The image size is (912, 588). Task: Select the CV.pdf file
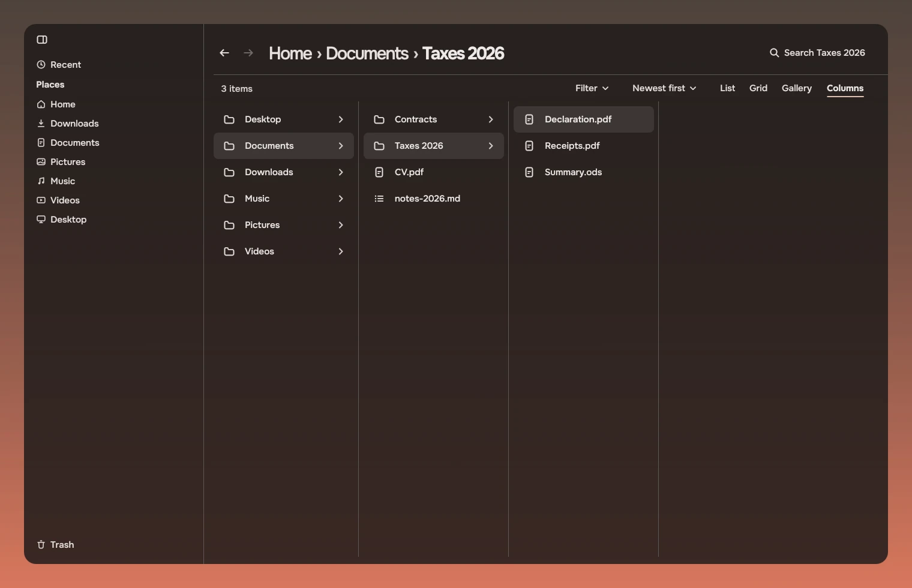434,172
